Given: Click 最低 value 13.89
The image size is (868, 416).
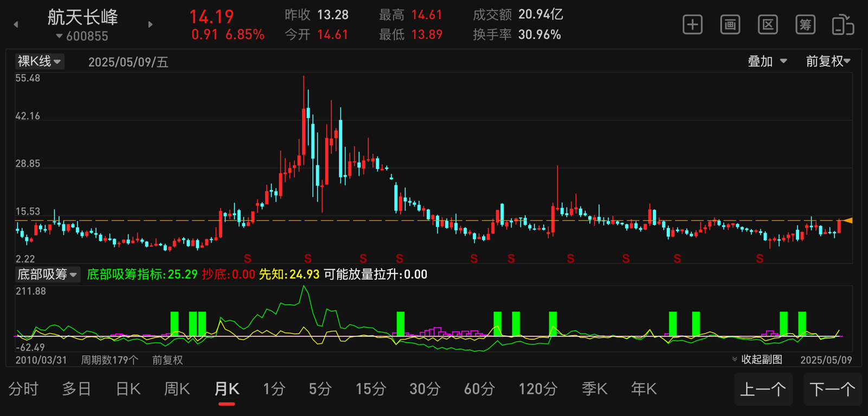Looking at the screenshot, I should [427, 35].
